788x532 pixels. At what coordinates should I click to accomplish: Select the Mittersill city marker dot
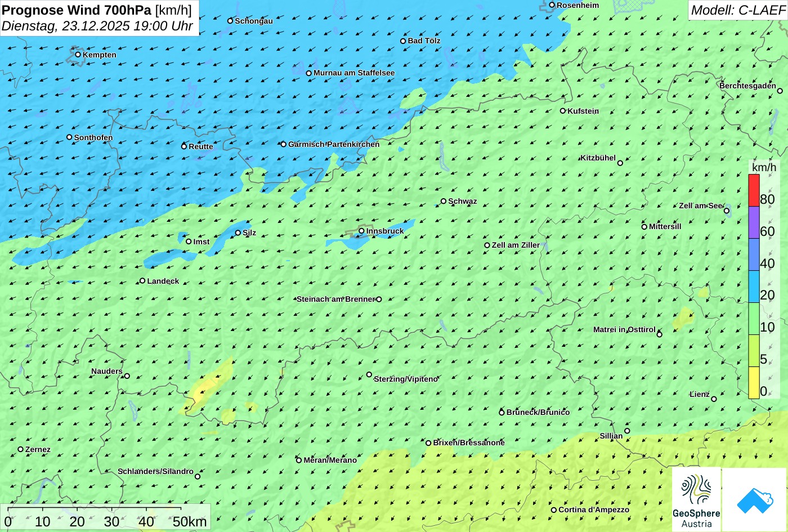pyautogui.click(x=644, y=227)
